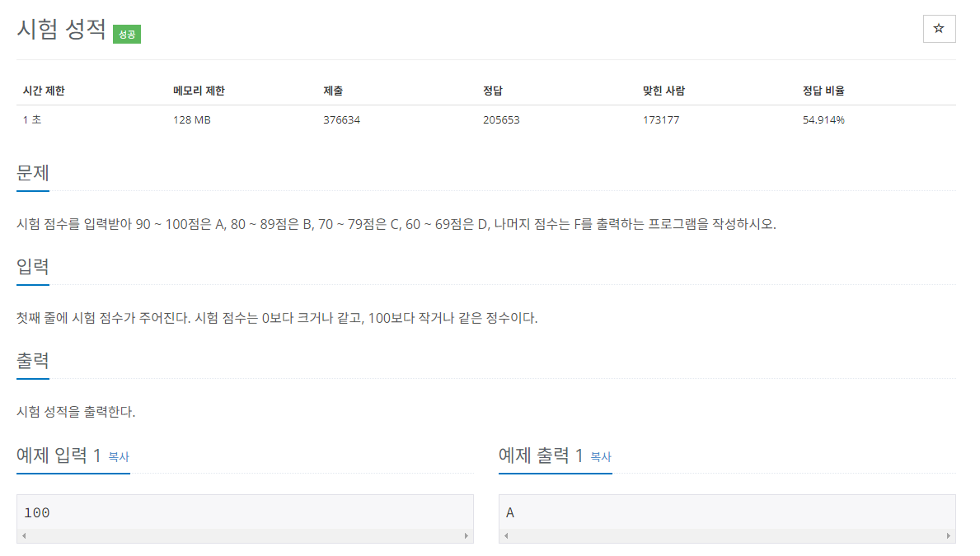Screen dimensions: 980x556
Task: Click left scroll arrow of example output box
Action: pyautogui.click(x=506, y=536)
